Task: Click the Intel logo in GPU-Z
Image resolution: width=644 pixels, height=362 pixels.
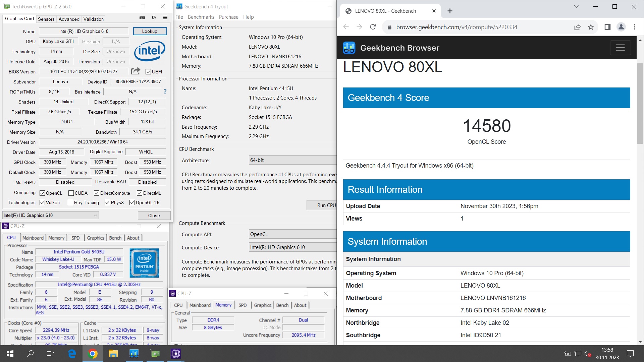Action: click(x=150, y=51)
